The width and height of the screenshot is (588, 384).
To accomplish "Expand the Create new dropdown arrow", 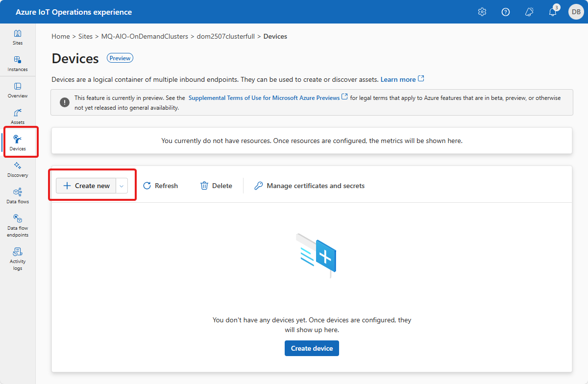I will click(122, 186).
